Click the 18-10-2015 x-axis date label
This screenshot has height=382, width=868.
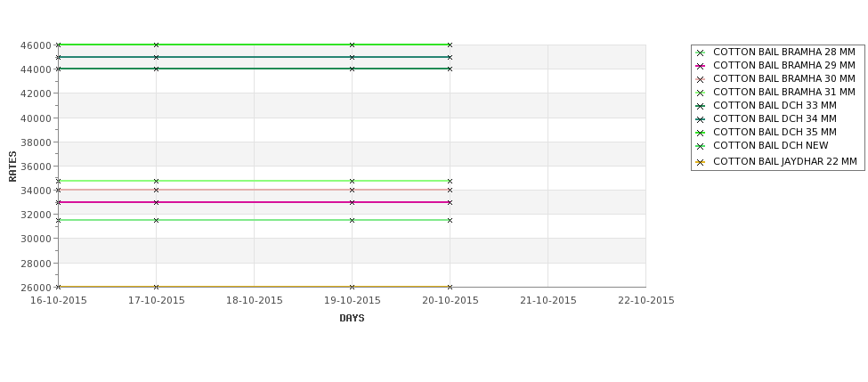pos(254,300)
